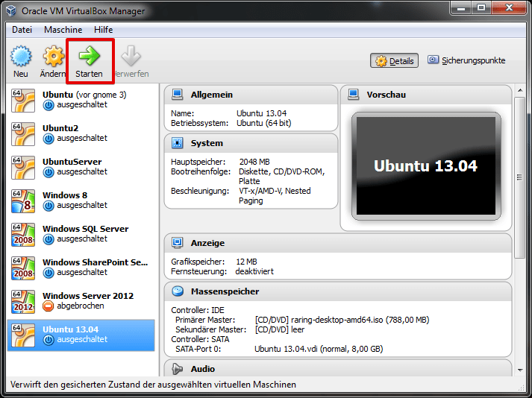Screen dimensions: 532x398
Task: Click the Ubuntu 13.04 OS icon in list
Action: (x=23, y=335)
